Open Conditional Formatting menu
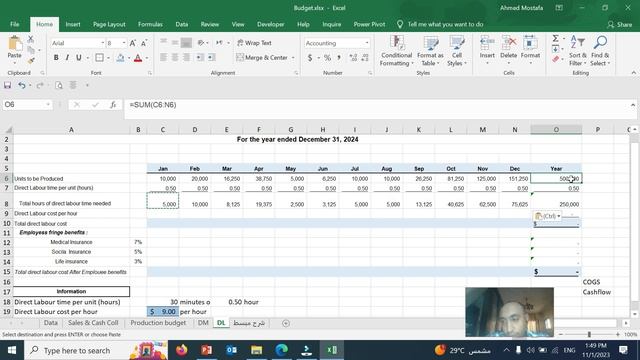 (x=396, y=51)
